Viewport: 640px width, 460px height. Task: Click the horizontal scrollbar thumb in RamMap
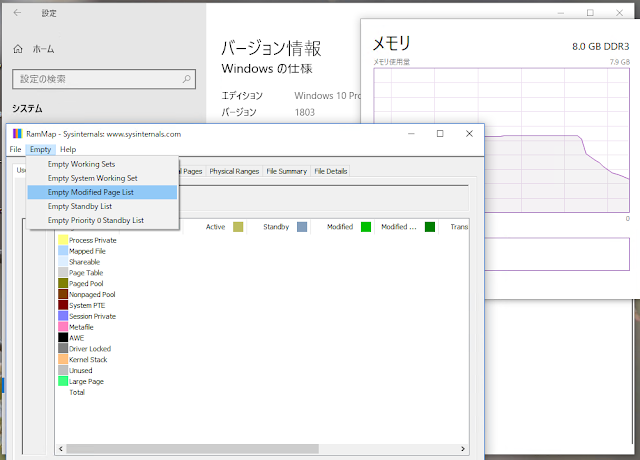[192, 449]
